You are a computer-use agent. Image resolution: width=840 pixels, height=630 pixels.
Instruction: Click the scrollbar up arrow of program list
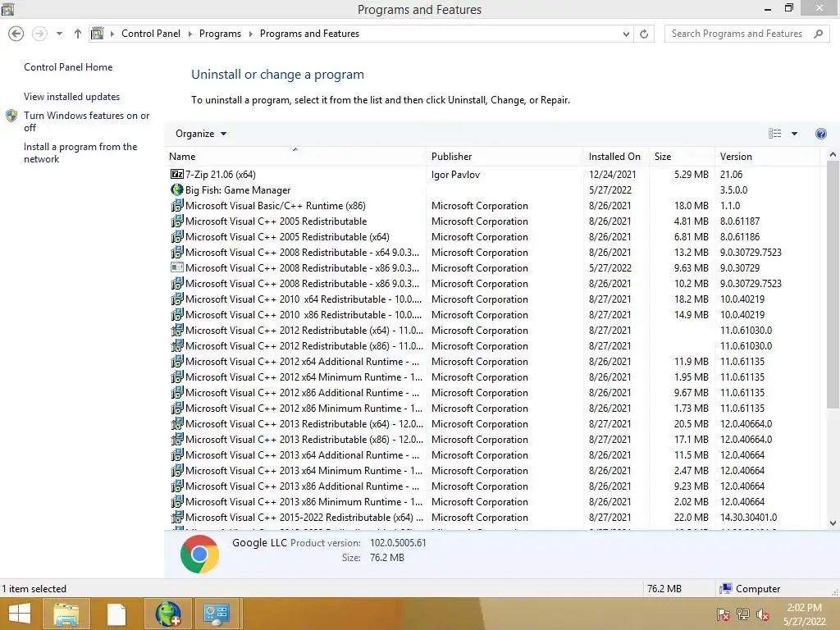point(833,154)
